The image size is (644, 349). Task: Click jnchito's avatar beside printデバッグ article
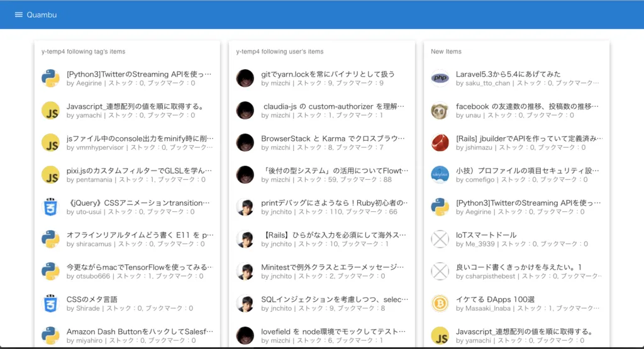point(245,207)
